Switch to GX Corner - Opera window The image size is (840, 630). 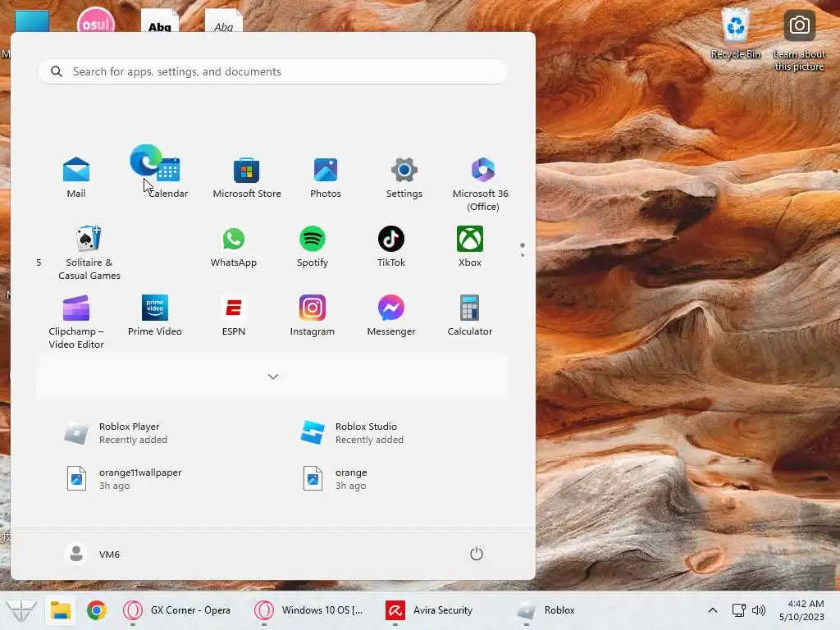click(x=177, y=610)
